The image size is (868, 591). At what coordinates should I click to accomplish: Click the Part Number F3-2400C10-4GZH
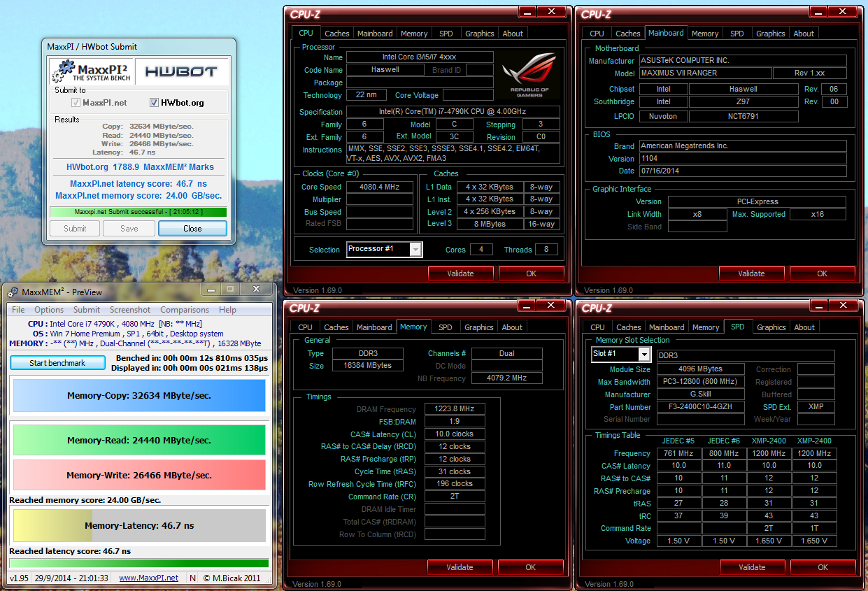coord(700,407)
